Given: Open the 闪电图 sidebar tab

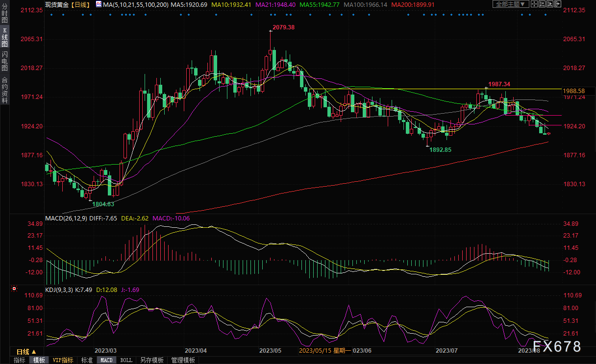Looking at the screenshot, I should (x=5, y=61).
